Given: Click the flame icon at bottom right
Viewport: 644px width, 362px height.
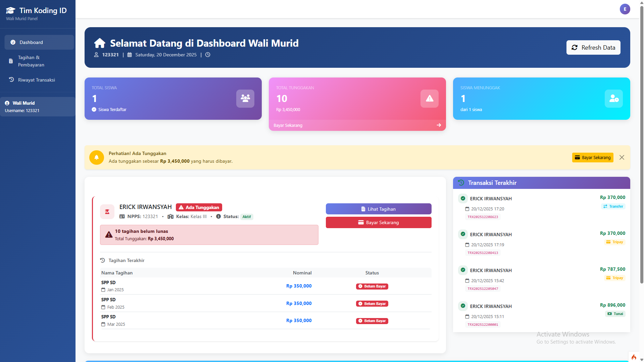Looking at the screenshot, I should 634,357.
